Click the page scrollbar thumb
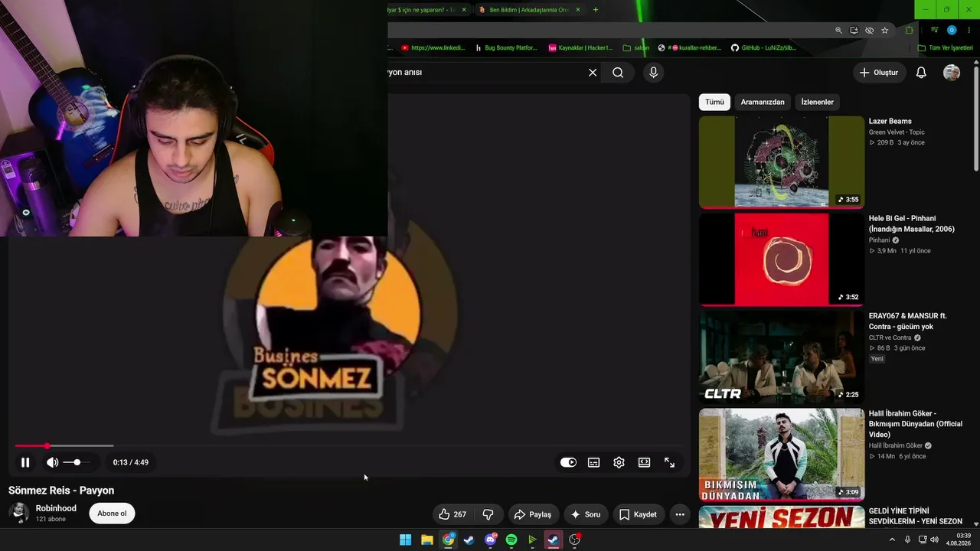Screen dimensions: 980x551 tap(976, 119)
